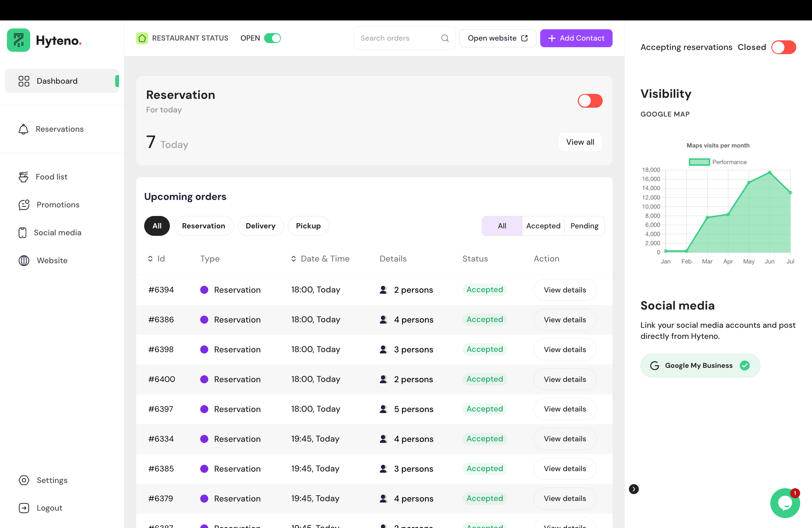Image resolution: width=812 pixels, height=528 pixels.
Task: Click the Promotions chat icon
Action: (24, 205)
